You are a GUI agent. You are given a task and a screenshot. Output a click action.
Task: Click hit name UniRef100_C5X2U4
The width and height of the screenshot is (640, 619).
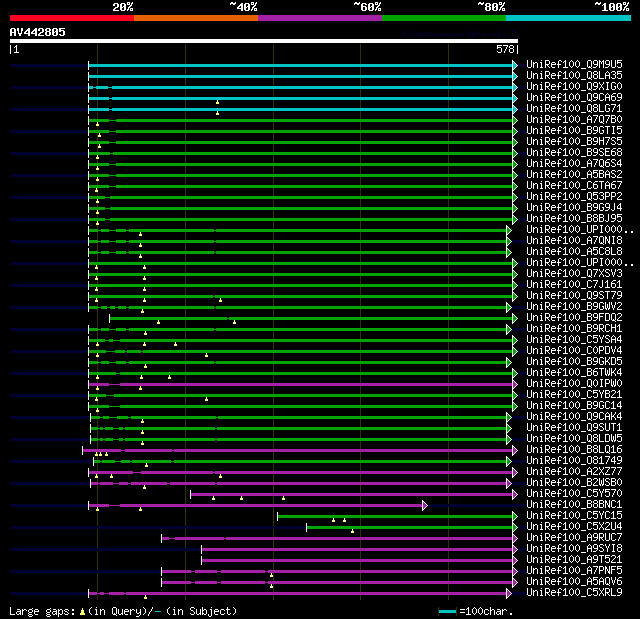click(x=574, y=527)
